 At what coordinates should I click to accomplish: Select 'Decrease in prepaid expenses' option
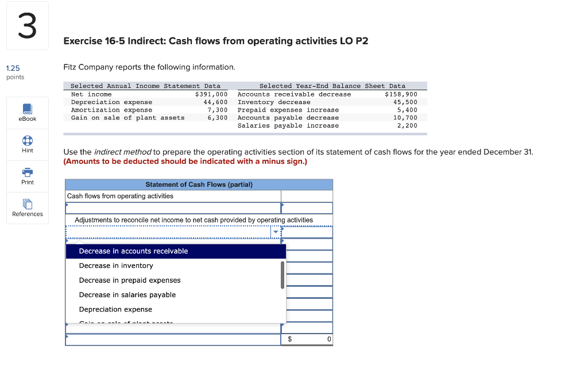[129, 280]
